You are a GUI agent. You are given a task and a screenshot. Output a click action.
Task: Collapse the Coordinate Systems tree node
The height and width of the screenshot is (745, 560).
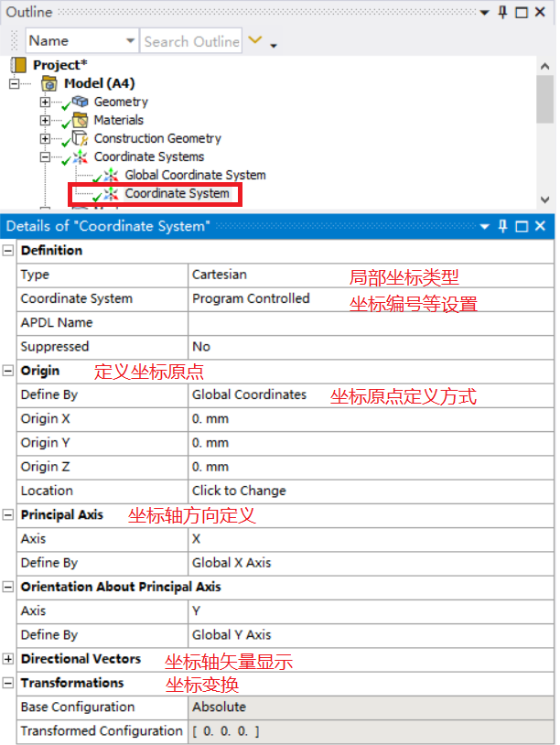[x=45, y=157]
